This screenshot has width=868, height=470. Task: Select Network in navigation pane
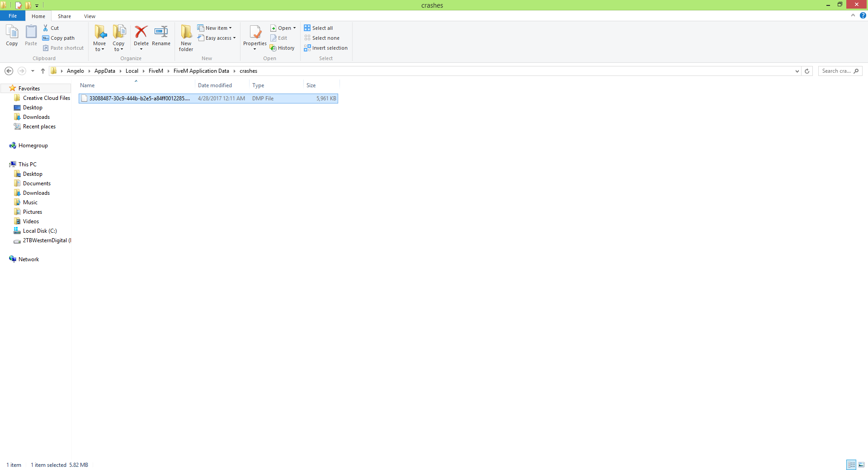click(x=24, y=259)
